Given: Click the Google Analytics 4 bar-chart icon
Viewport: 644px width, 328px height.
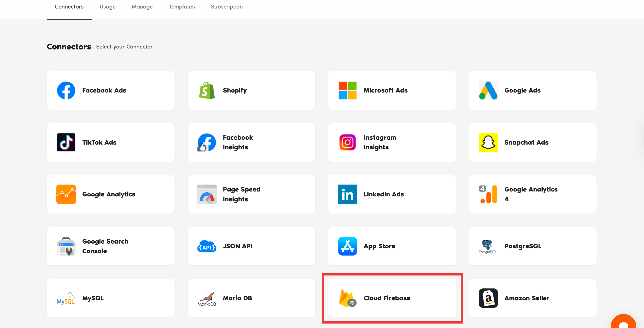Looking at the screenshot, I should click(488, 194).
